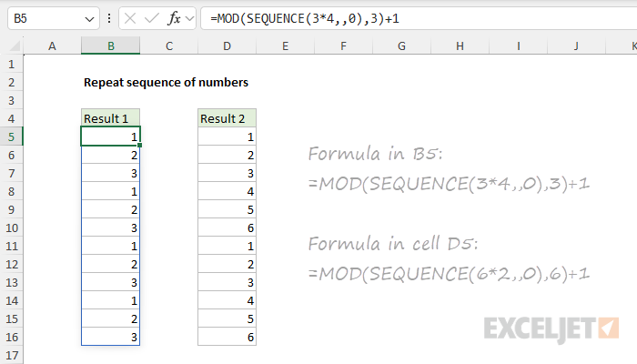
Task: Select column J header
Action: (576, 45)
